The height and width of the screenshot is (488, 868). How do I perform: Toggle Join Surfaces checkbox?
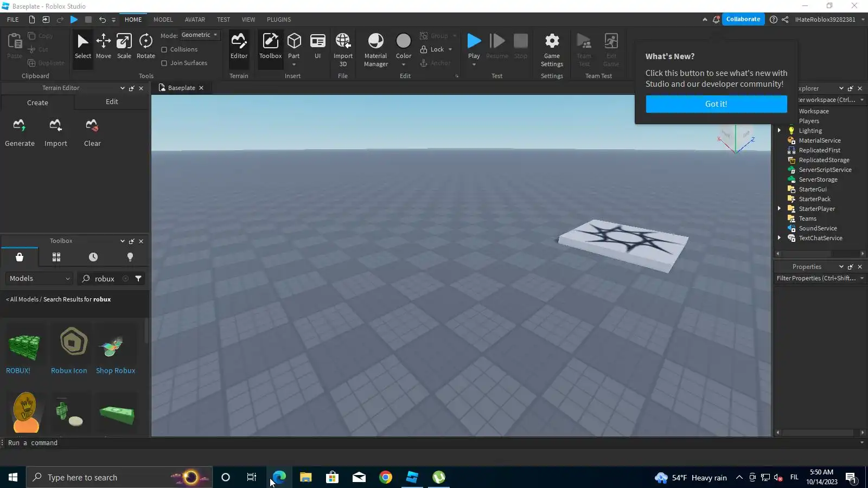(164, 63)
